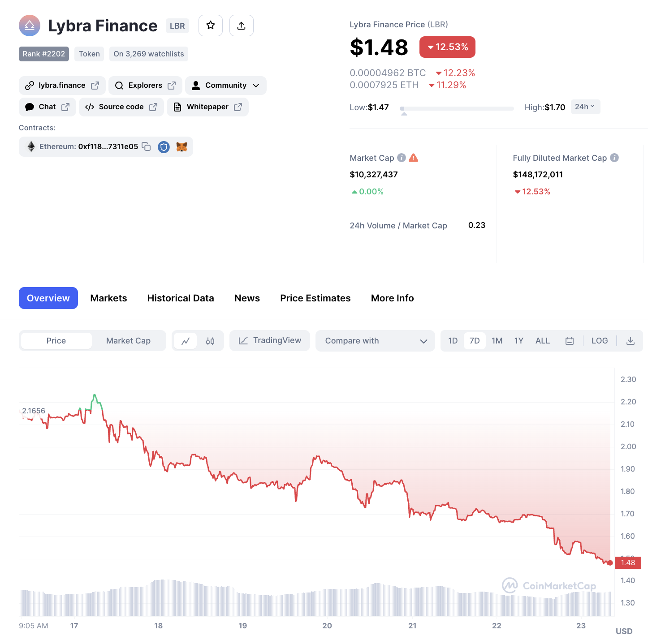
Task: Open the Compare with dropdown
Action: pos(375,340)
